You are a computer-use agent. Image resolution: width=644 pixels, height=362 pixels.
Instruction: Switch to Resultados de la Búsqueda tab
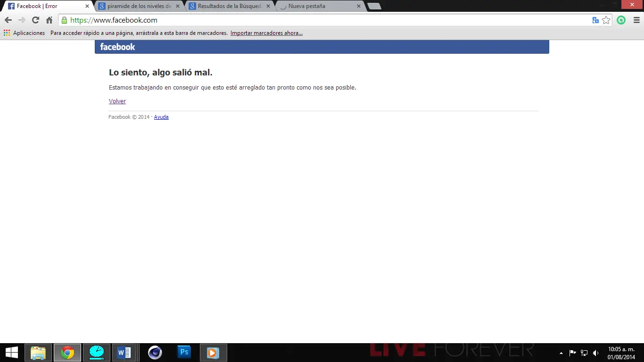[x=230, y=6]
